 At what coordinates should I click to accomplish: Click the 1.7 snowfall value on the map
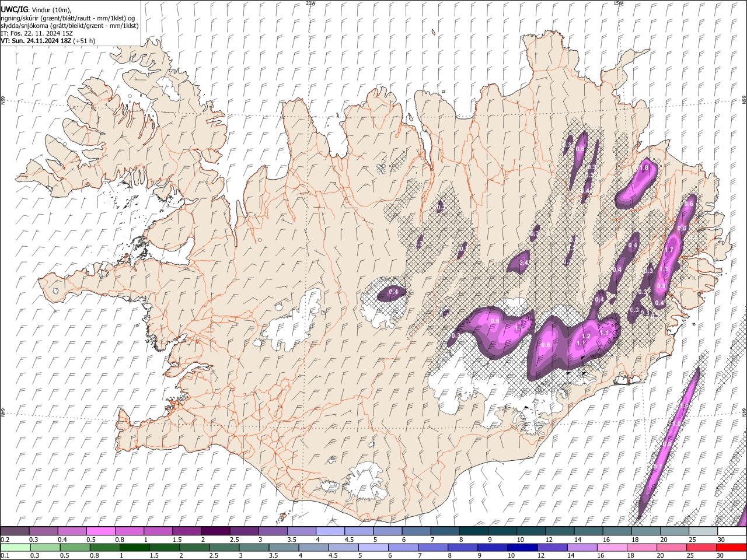click(669, 250)
